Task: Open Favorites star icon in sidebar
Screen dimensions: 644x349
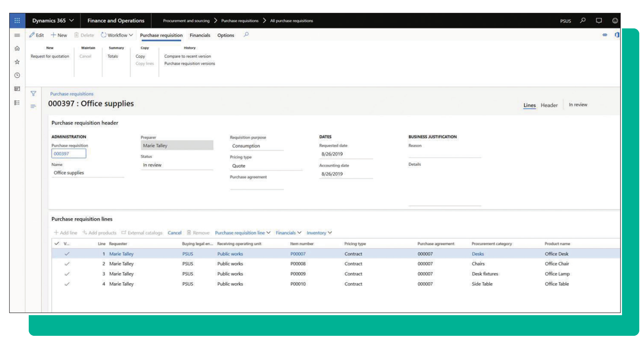Action: coord(17,62)
